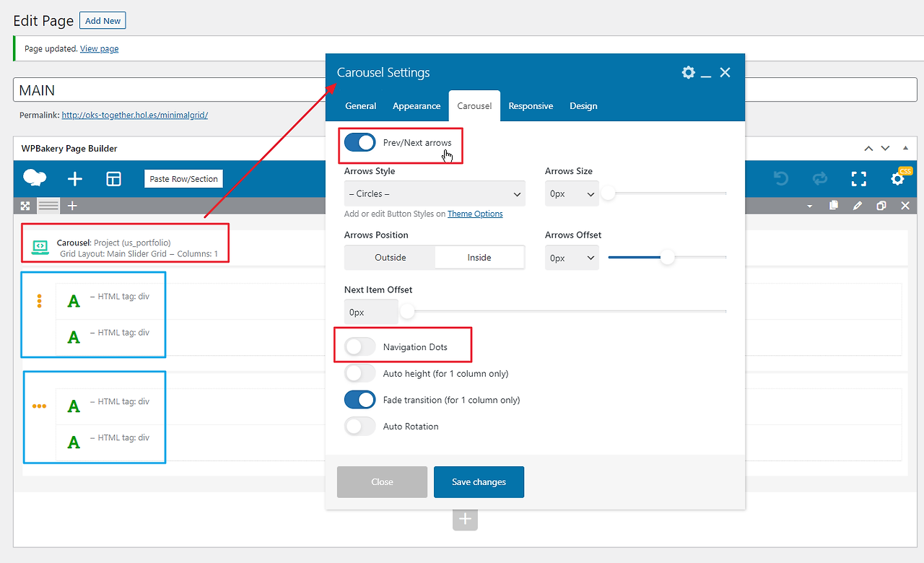
Task: Click the Carousel element icon
Action: click(x=40, y=248)
